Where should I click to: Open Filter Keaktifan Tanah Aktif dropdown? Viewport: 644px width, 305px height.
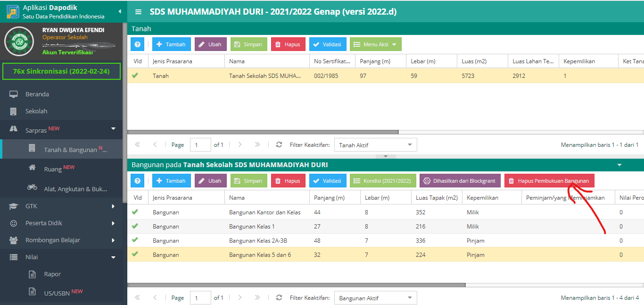tap(375, 145)
